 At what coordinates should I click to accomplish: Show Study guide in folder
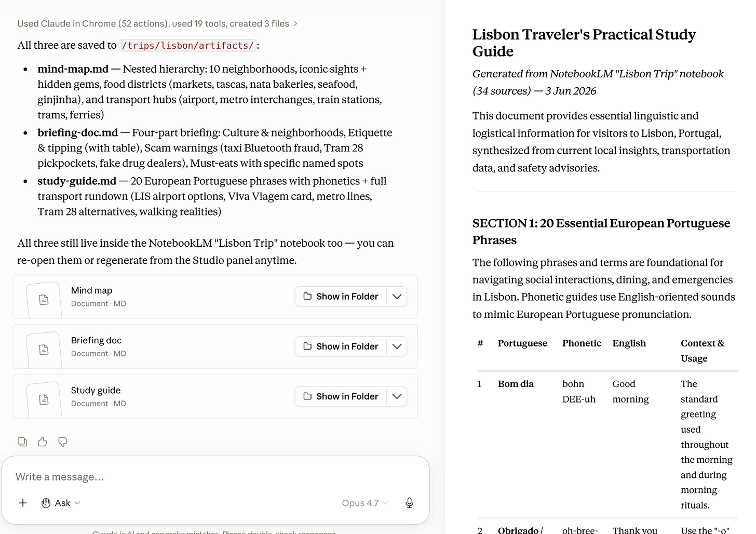pyautogui.click(x=341, y=396)
